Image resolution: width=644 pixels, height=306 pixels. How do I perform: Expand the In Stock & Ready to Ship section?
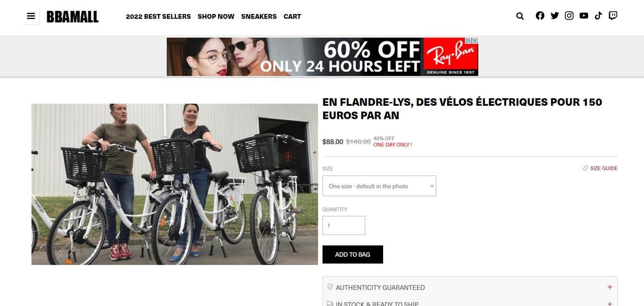(x=470, y=303)
